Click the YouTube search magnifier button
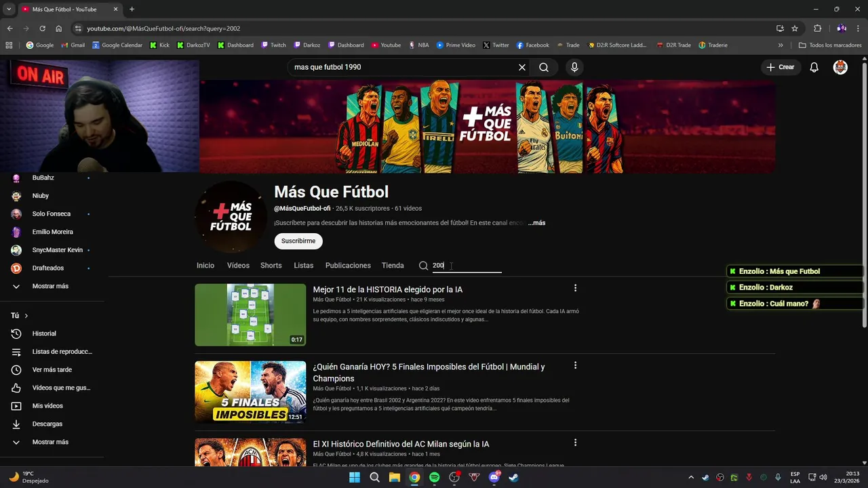This screenshot has height=488, width=868. [x=544, y=67]
